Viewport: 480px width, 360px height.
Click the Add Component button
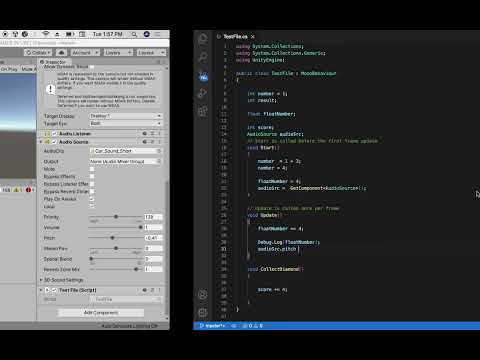coord(101,313)
